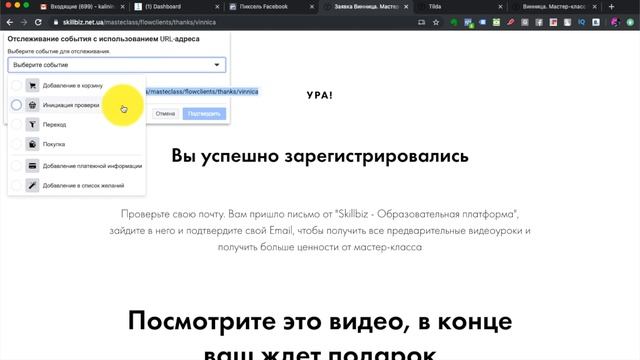Click the shopping bag icon for Покупка
The width and height of the screenshot is (640, 360).
click(32, 144)
